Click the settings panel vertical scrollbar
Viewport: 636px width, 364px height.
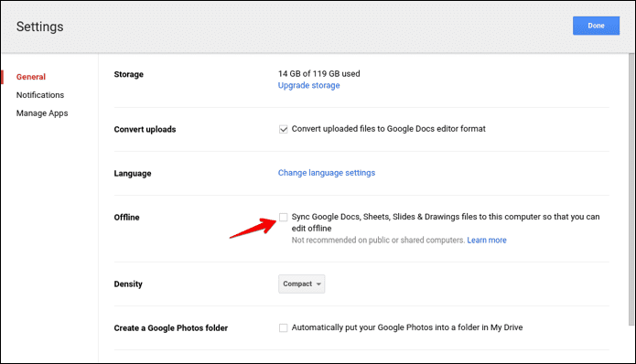631,189
